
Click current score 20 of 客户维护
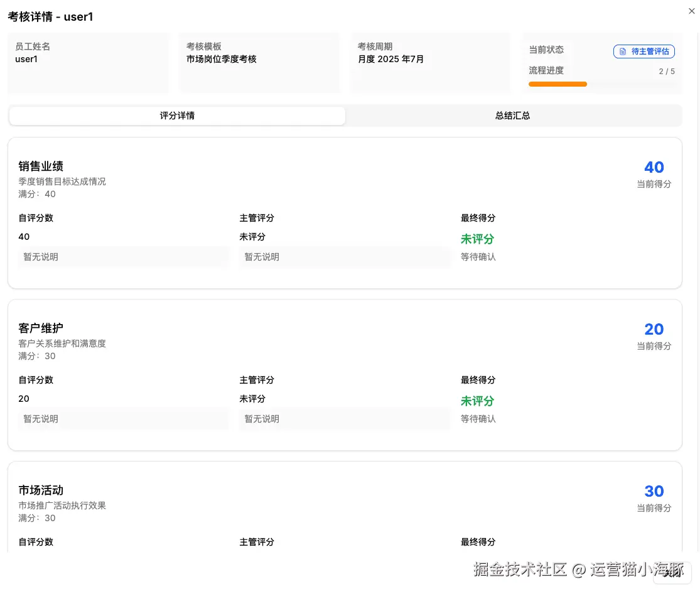click(654, 329)
